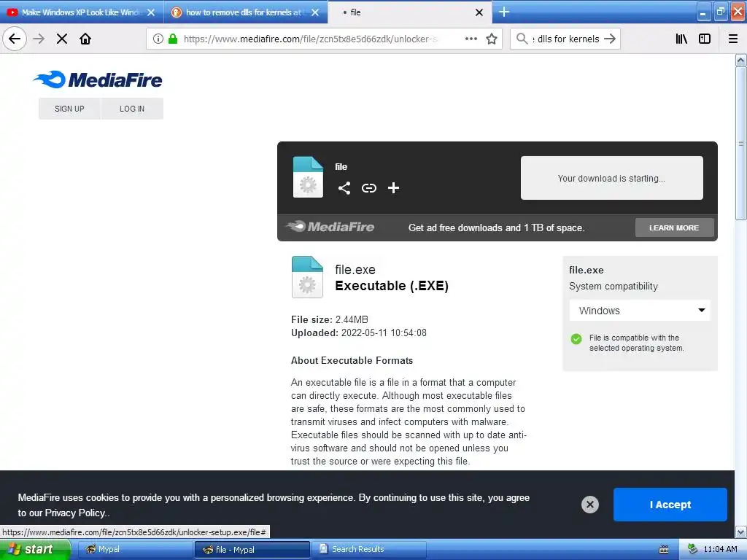
Task: Close the Make Windows XP tab
Action: (x=151, y=12)
